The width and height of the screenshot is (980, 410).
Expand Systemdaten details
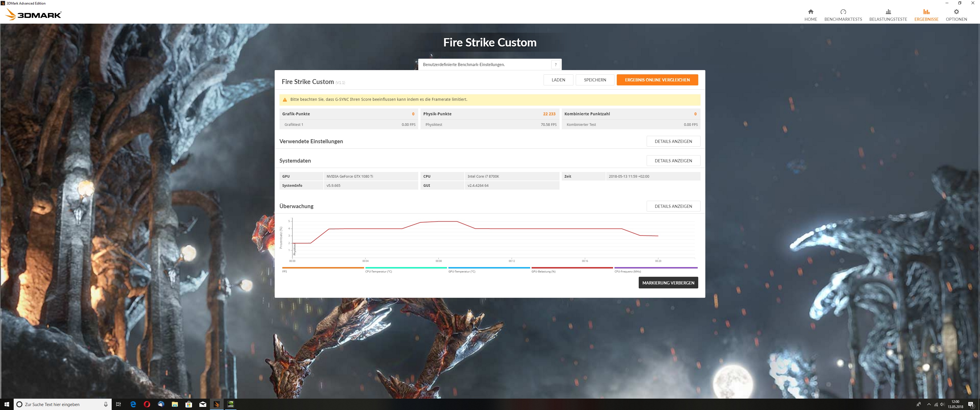tap(673, 161)
